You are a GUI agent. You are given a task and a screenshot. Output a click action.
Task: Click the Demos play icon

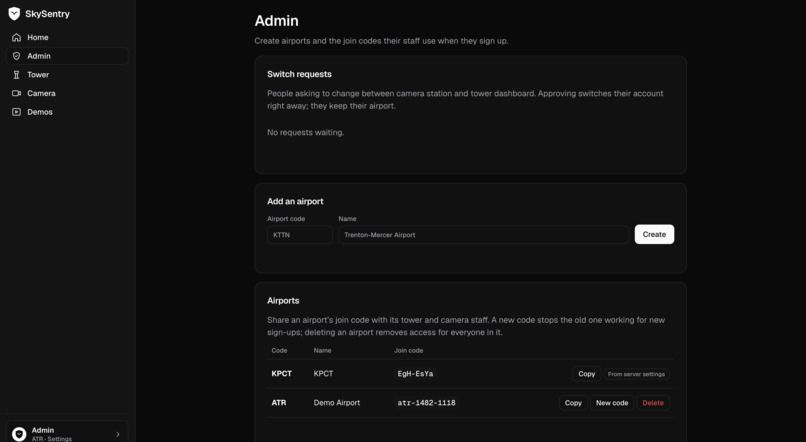tap(16, 112)
